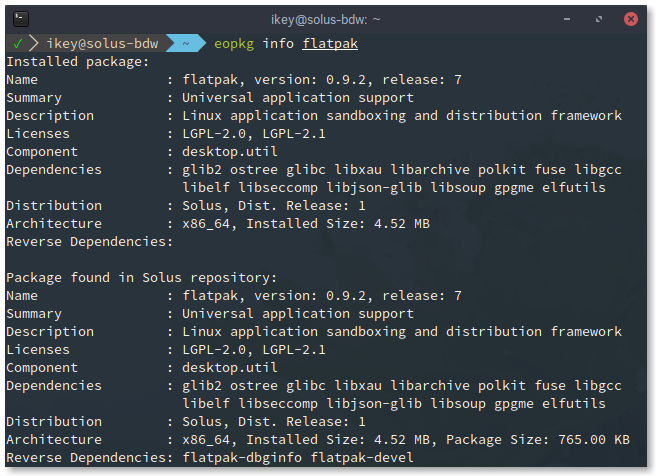The height and width of the screenshot is (476, 656).
Task: Minimize the terminal window
Action: click(567, 19)
